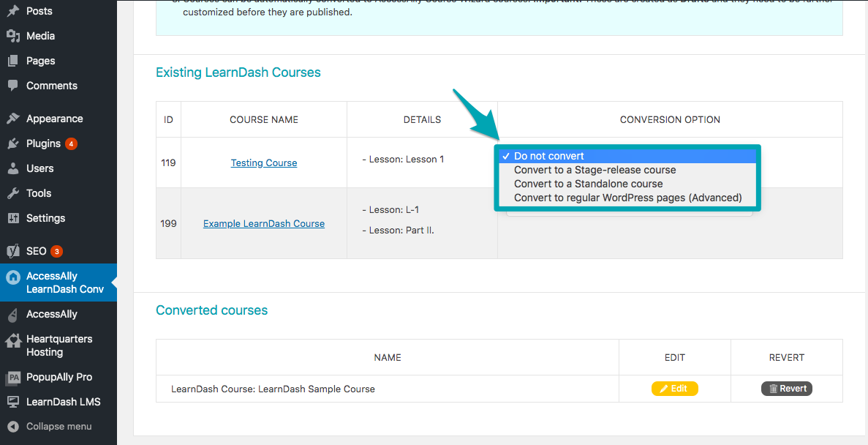
Task: Choose "Convert to a Standalone course"
Action: pos(627,184)
